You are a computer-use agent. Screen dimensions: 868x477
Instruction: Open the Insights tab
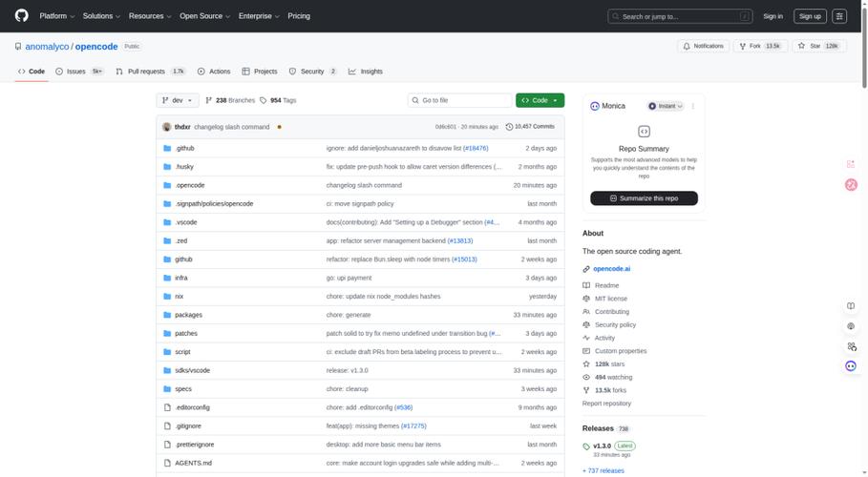366,72
